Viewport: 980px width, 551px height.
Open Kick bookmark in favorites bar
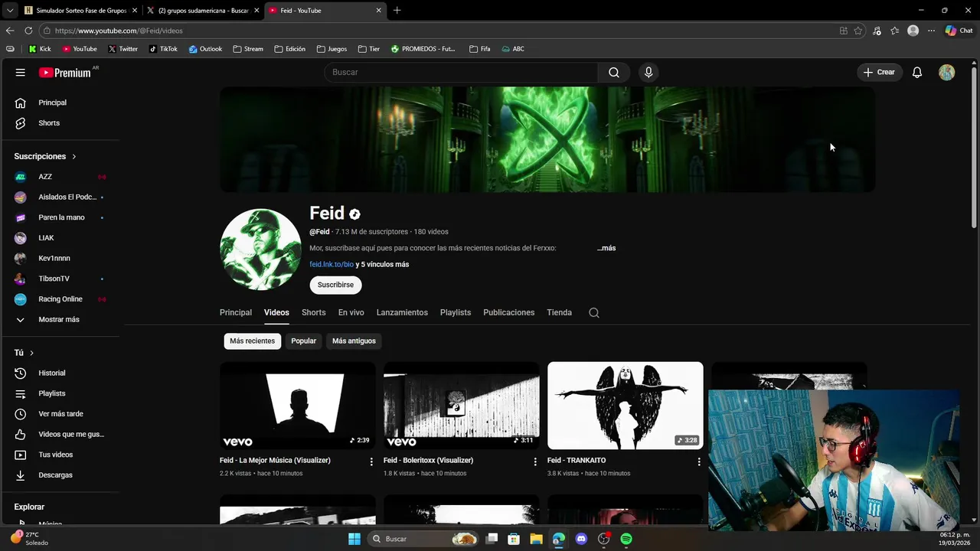point(40,49)
